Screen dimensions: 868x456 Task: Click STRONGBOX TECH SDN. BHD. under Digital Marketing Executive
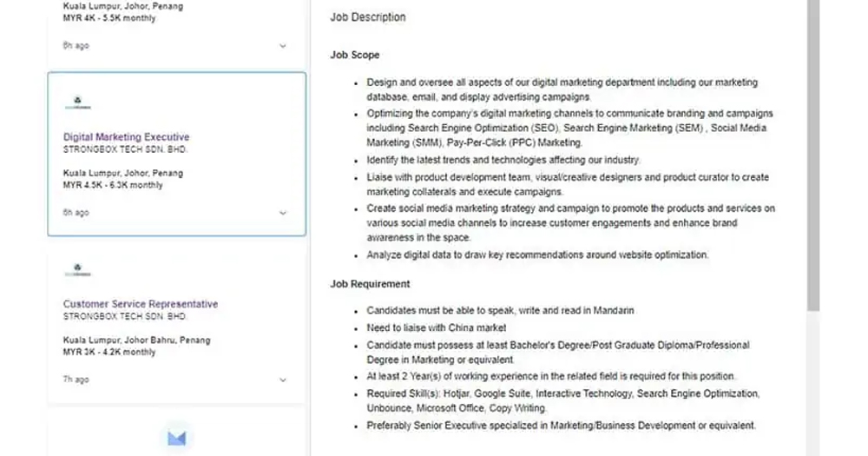[x=125, y=149]
